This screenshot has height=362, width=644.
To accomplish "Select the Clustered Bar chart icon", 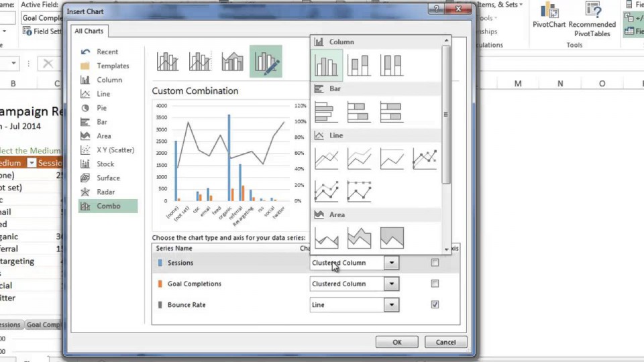I will coord(327,112).
